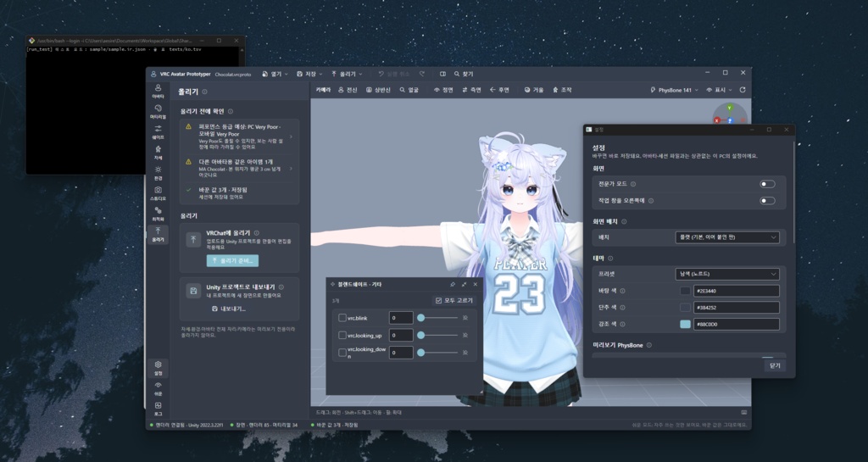Screen dimensions: 868x462
Task: Toggle the 전문가 모드 switch
Action: point(767,184)
